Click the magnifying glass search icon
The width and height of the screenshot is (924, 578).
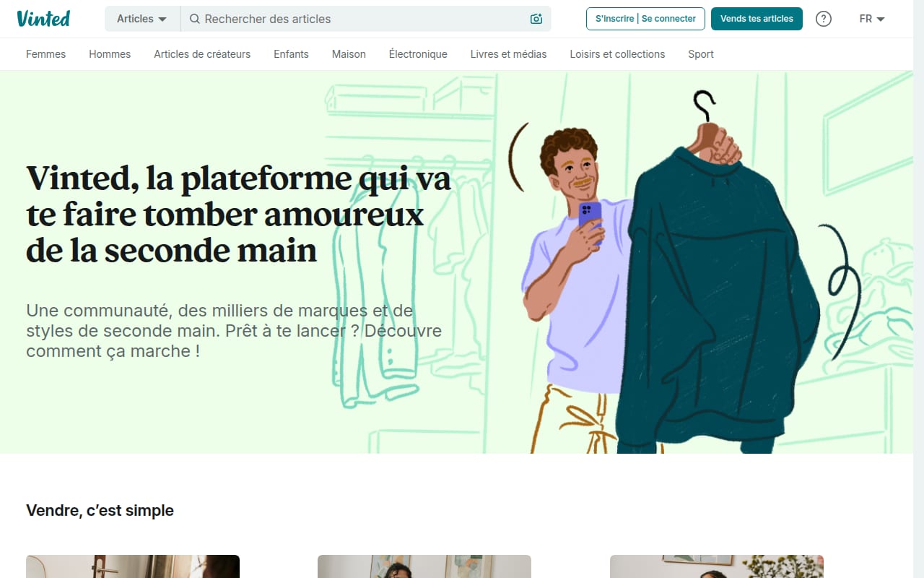(x=194, y=19)
